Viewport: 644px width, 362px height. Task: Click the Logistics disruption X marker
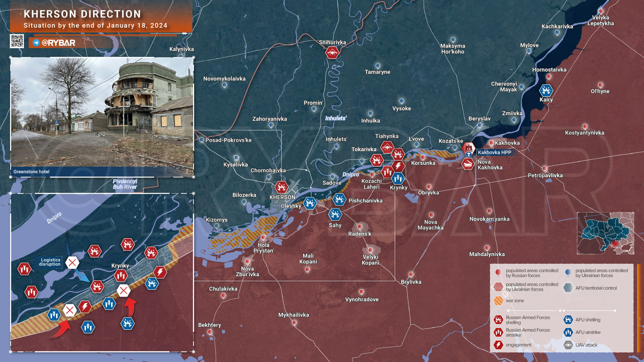pyautogui.click(x=72, y=263)
